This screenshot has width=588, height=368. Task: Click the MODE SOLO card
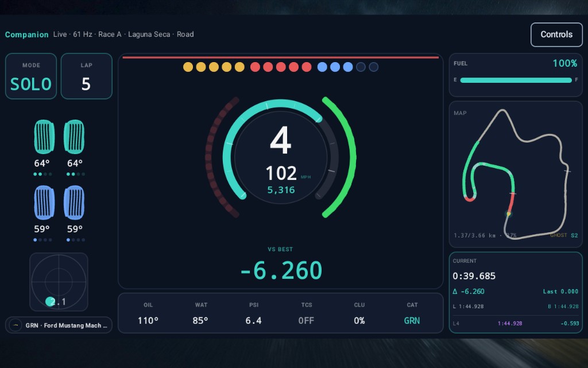click(31, 76)
